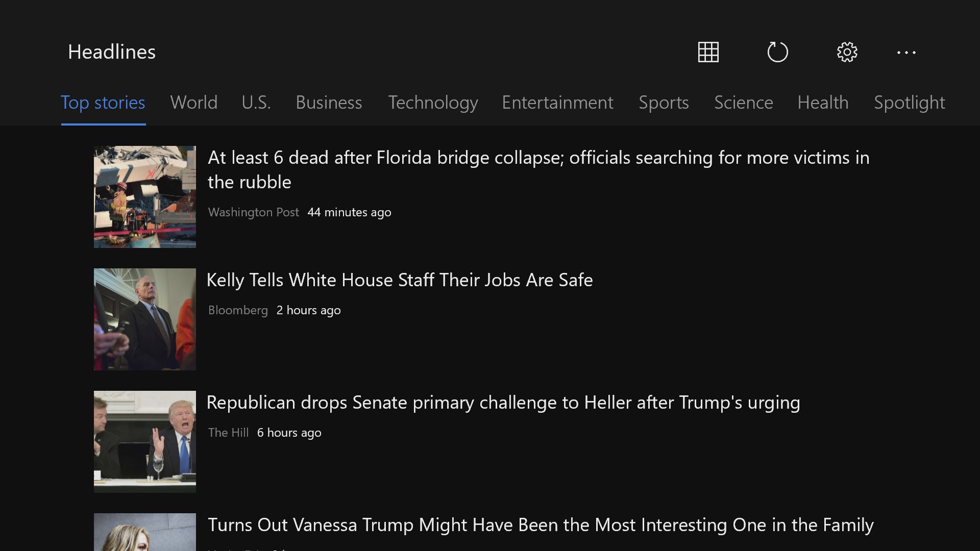Screen dimensions: 980x551
Task: Select the Top stories tab
Action: pyautogui.click(x=103, y=103)
